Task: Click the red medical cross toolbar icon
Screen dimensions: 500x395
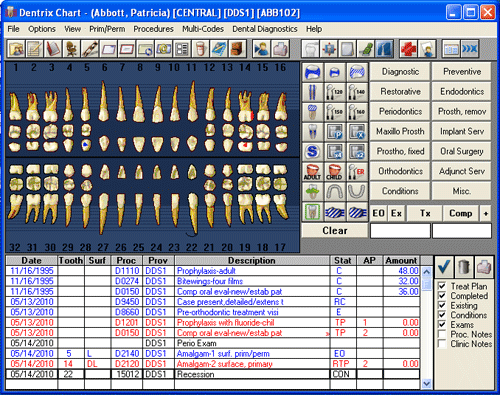Action: tap(408, 49)
